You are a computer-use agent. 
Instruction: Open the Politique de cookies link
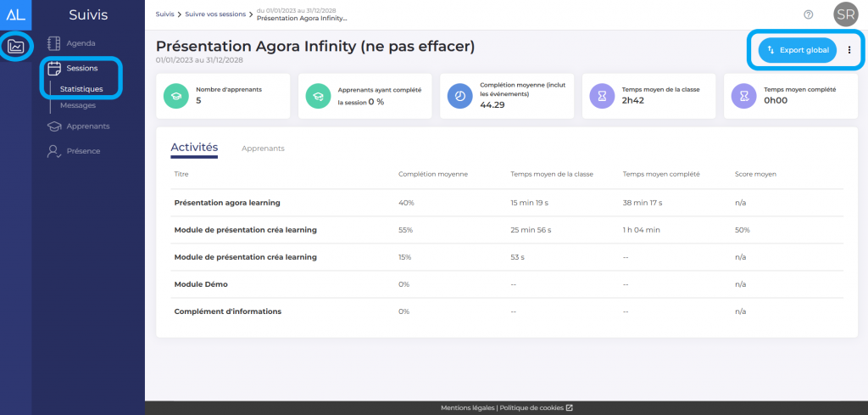[x=536, y=408]
